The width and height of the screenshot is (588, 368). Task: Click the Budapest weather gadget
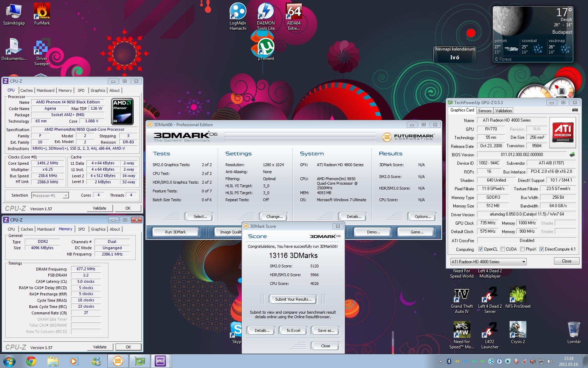533,34
